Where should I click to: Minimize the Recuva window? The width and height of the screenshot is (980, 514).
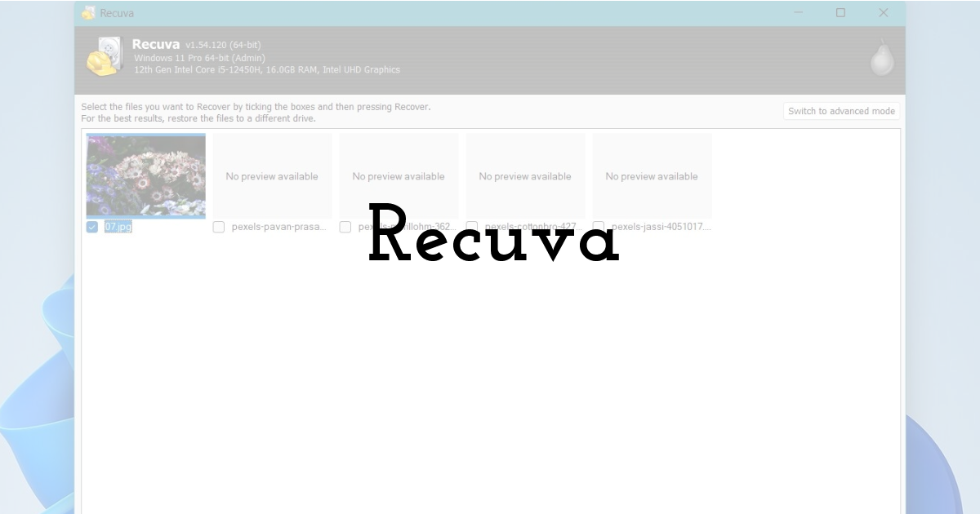point(798,12)
